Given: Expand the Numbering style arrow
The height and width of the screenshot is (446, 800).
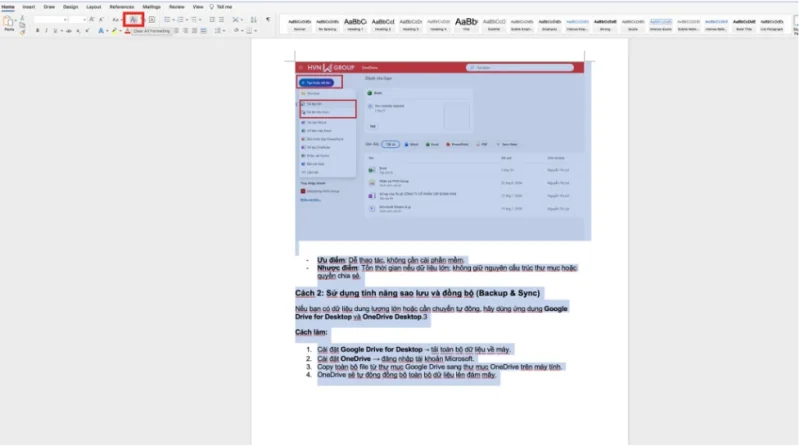Looking at the screenshot, I should 187,20.
